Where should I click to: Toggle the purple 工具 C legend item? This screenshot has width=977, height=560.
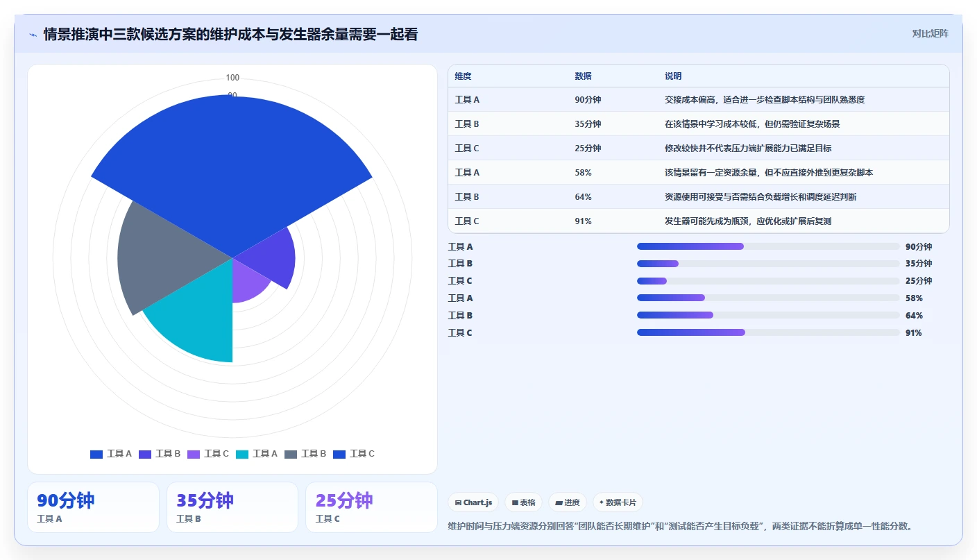point(208,454)
